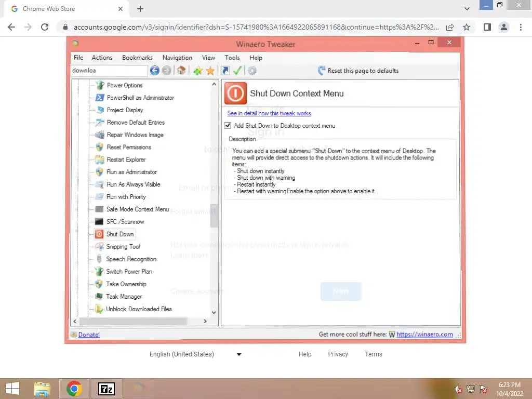Image resolution: width=532 pixels, height=399 pixels.
Task: Open Chrome three-dot menu
Action: pyautogui.click(x=521, y=27)
